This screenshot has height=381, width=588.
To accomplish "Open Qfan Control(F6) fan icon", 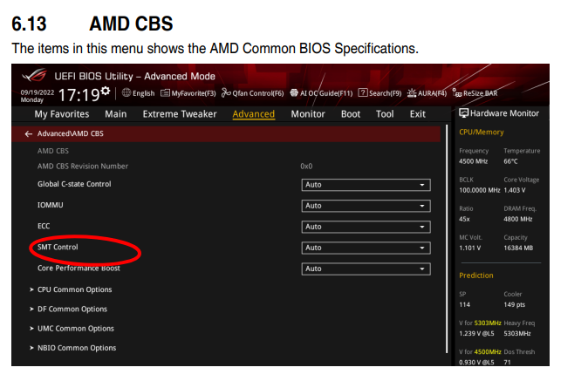I will pos(226,92).
